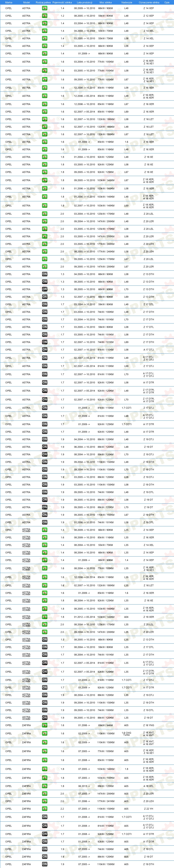
Task: Click petrol icon in ZAFIRA Z 16 YNG row
Action: tap(45, 725)
